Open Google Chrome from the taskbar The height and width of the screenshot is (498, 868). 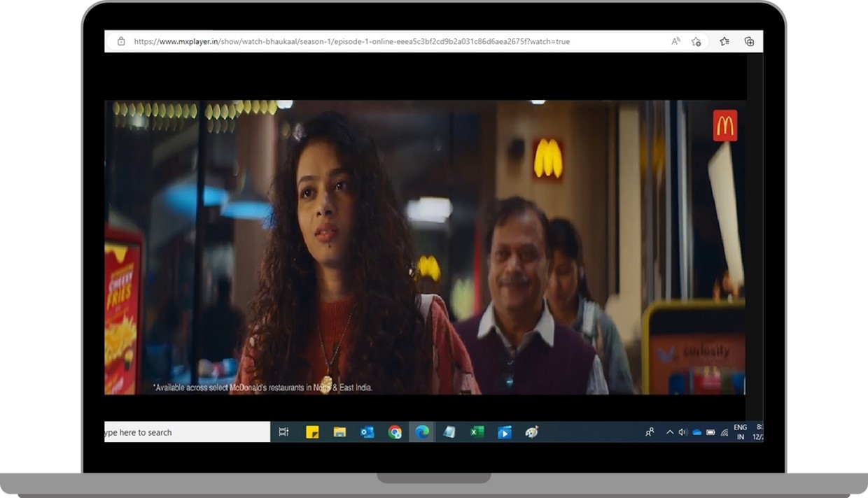pos(395,432)
